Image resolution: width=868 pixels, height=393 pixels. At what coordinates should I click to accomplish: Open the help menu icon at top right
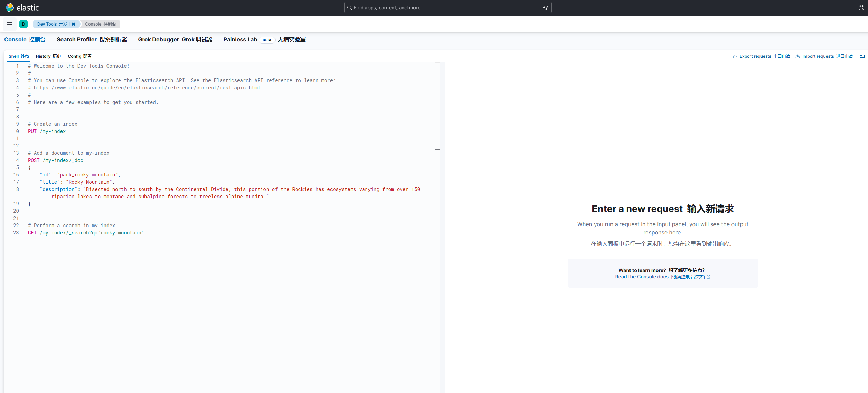(861, 8)
